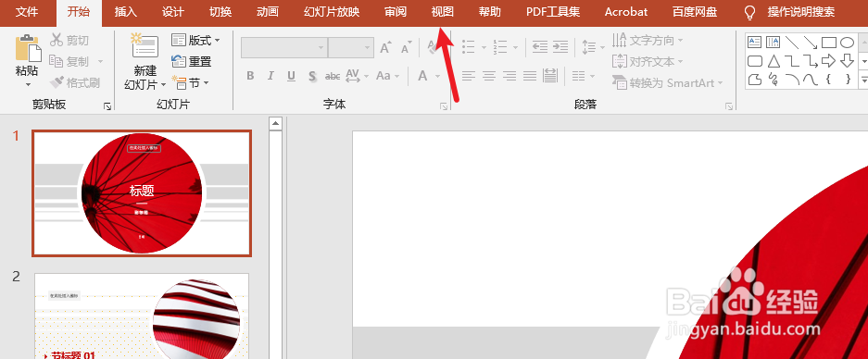Switch to the Insert (插入) tab

click(x=126, y=12)
